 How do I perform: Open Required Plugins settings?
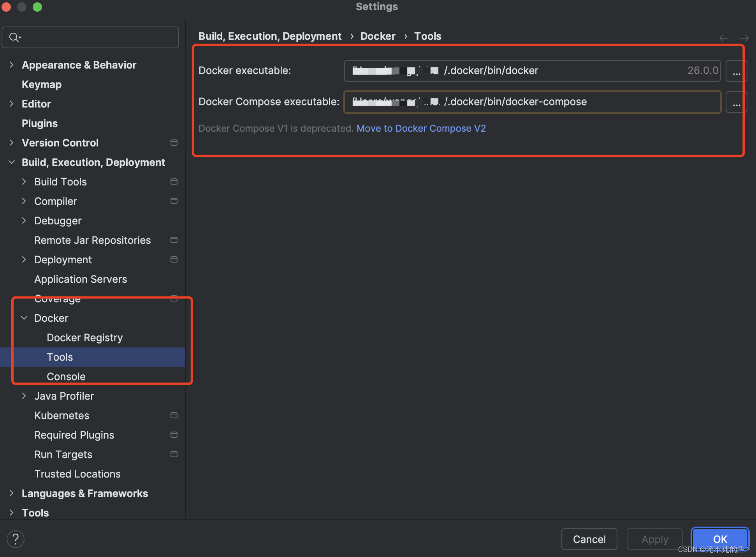pos(74,435)
